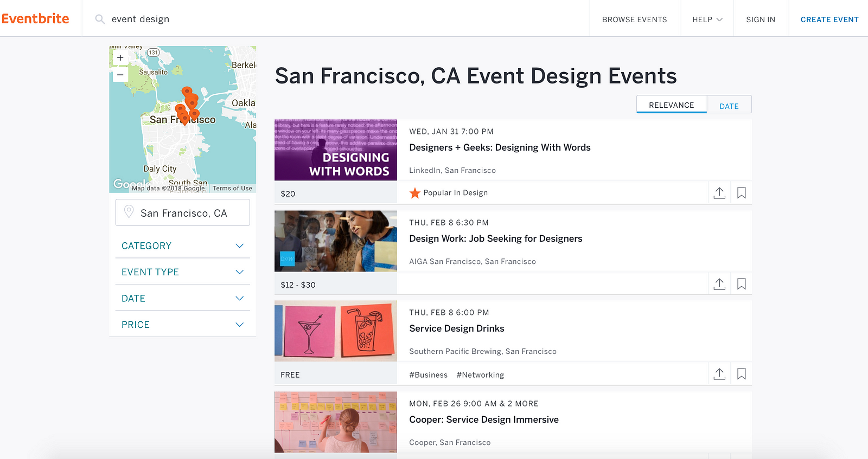Click THU, FEB 8 6:00 PM date
Image resolution: width=868 pixels, height=459 pixels.
pyautogui.click(x=449, y=312)
